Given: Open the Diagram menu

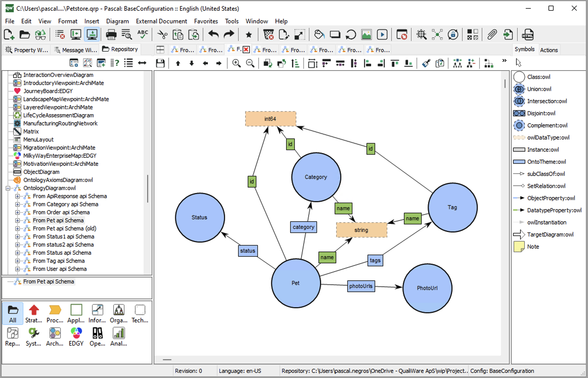Looking at the screenshot, I should [117, 21].
